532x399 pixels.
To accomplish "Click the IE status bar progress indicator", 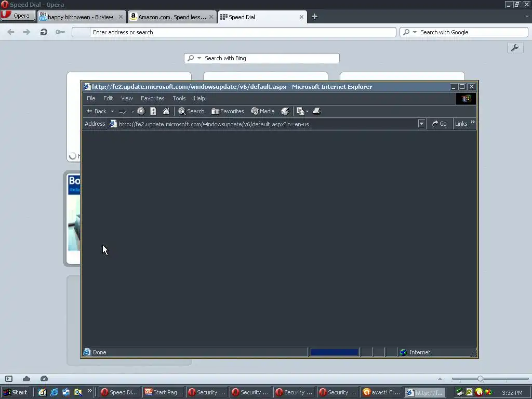I will pos(334,353).
